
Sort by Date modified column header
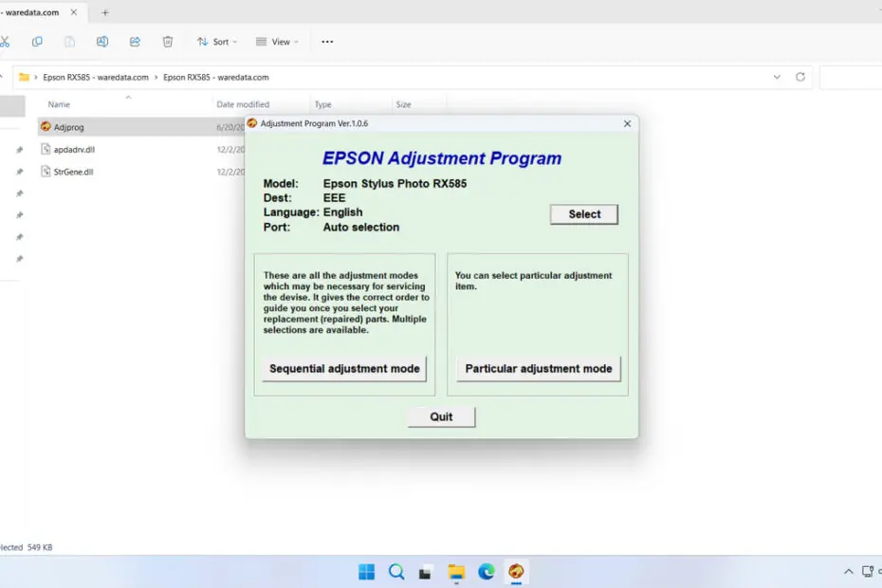(243, 104)
